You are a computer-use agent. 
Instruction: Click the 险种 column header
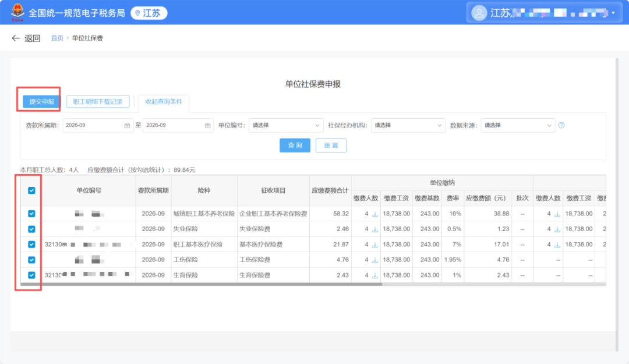coord(204,190)
